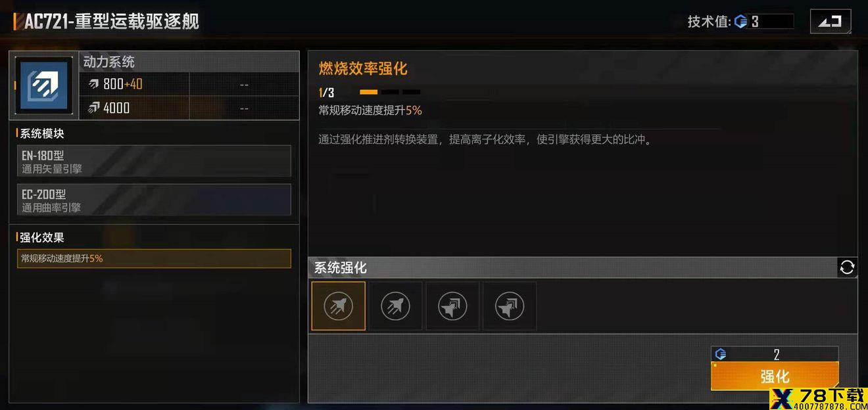Click the 1/3 enhancement progress bar
Screen dimensions: 868x410
(390, 92)
